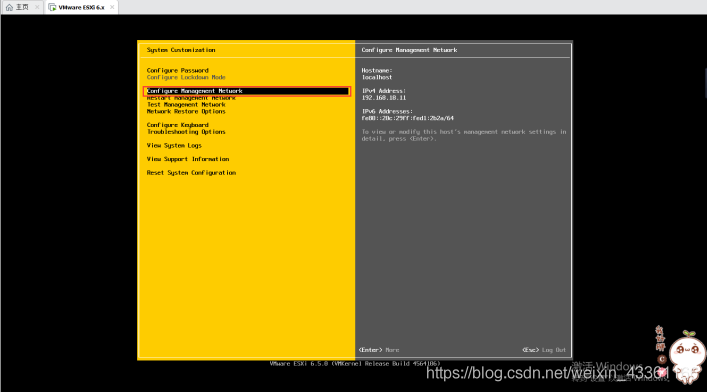Image resolution: width=708 pixels, height=392 pixels.
Task: Select Configure Keyboard entry
Action: coord(177,125)
